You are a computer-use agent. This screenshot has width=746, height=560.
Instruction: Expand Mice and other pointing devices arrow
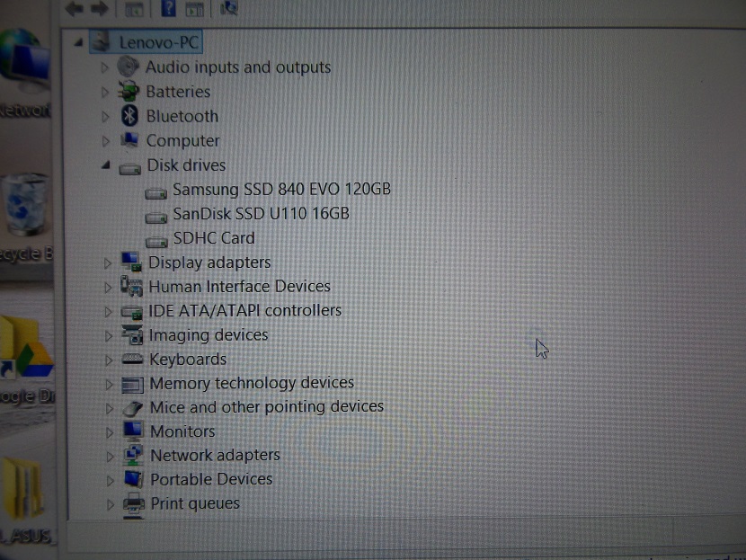pos(110,408)
